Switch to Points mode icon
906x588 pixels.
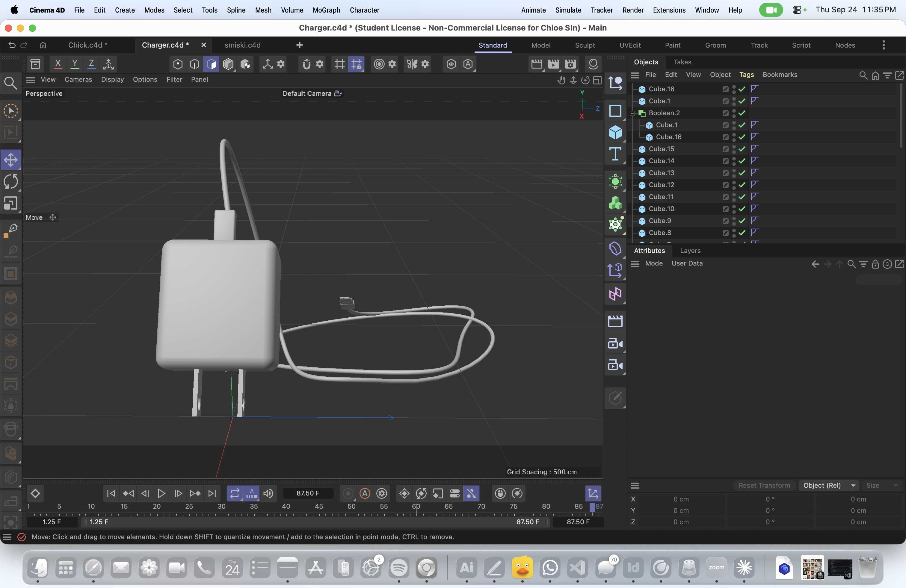click(x=178, y=64)
